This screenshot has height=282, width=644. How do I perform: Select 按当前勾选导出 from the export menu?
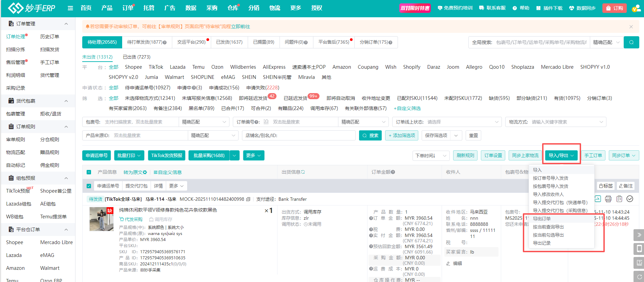[x=548, y=235]
